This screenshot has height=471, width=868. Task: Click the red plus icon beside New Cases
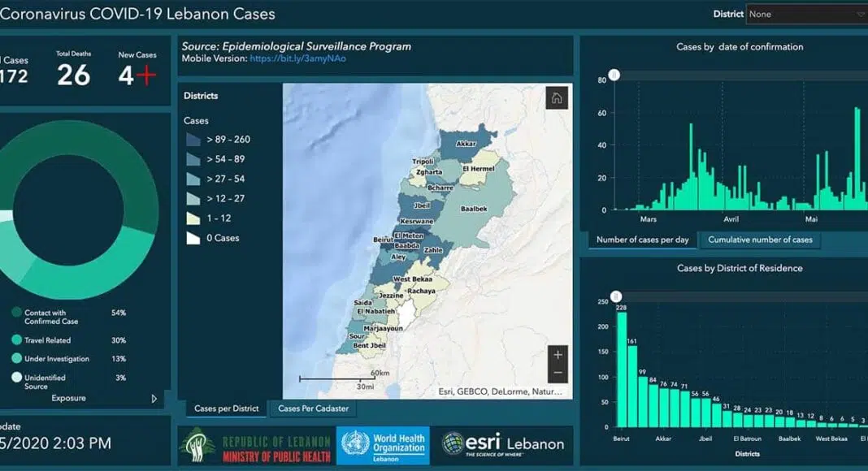[x=146, y=76]
